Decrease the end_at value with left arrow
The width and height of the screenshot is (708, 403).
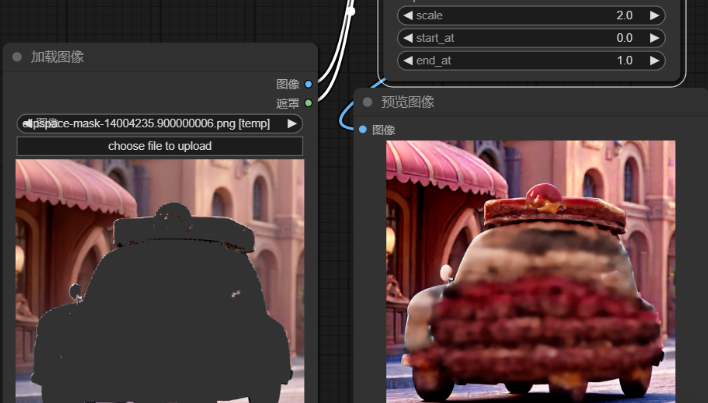pyautogui.click(x=408, y=60)
